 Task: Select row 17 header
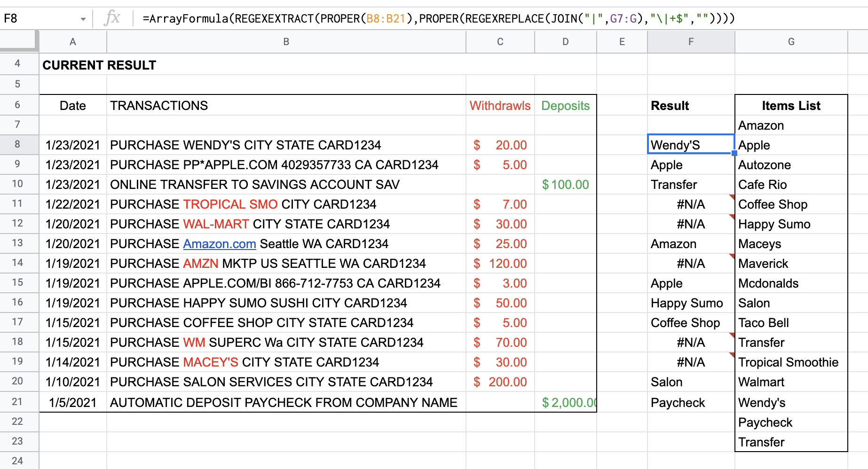19,322
